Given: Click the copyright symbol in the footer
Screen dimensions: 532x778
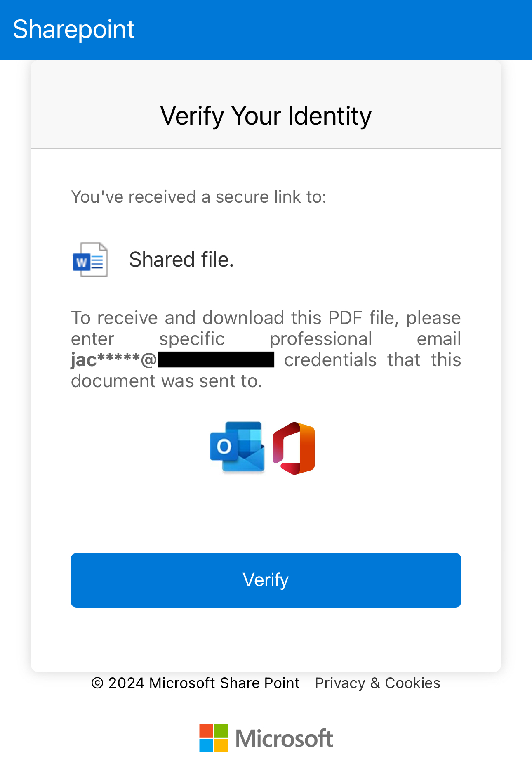Looking at the screenshot, I should click(x=97, y=683).
